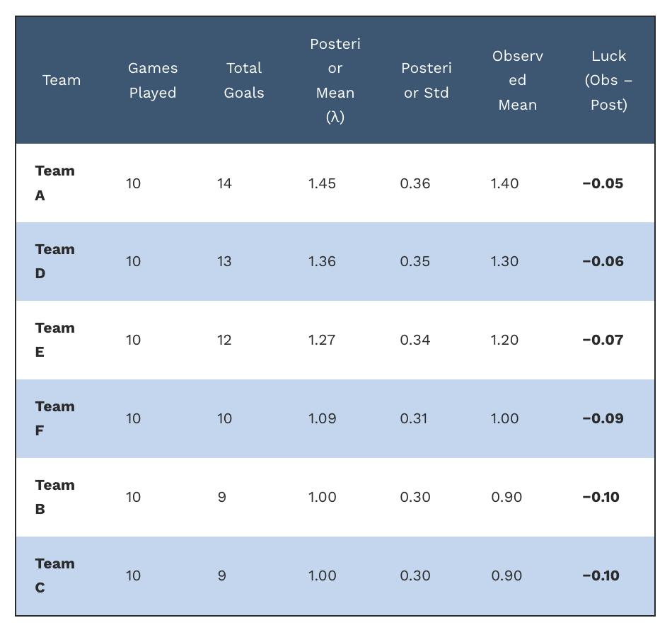Viewport: 672px width, 630px height.
Task: Select the Team B row label
Action: 55,497
